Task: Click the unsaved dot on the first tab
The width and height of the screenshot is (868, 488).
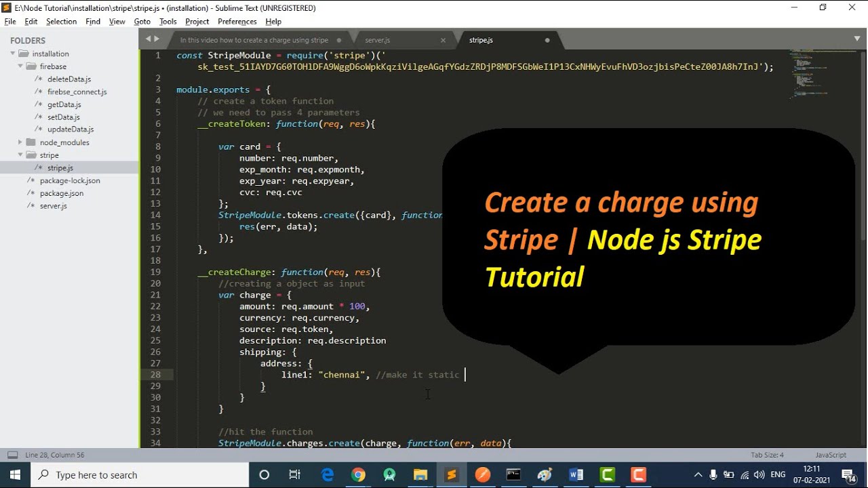Action: [339, 40]
